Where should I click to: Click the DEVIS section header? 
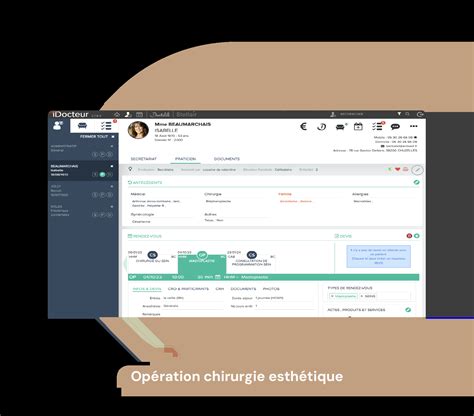pyautogui.click(x=343, y=236)
